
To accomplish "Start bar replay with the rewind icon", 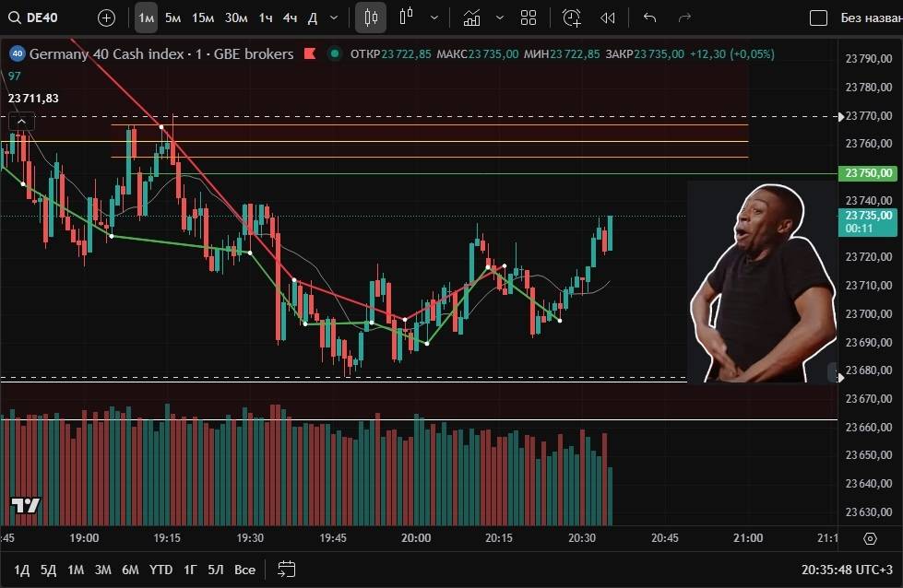I will [607, 18].
